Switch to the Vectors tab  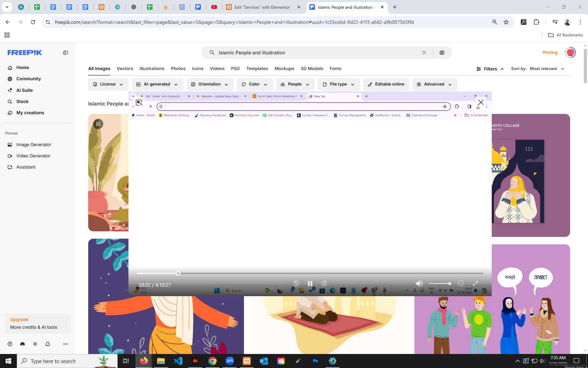[x=125, y=69]
